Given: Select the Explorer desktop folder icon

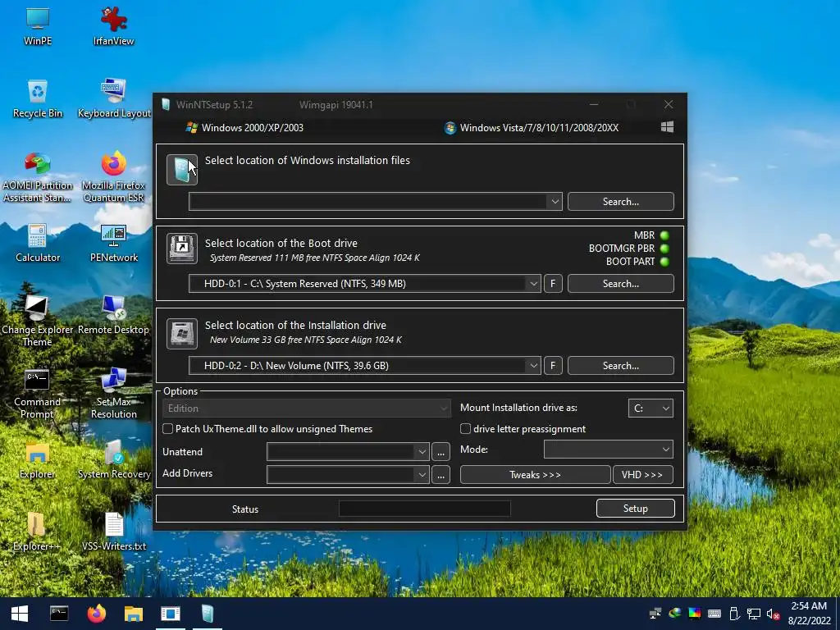Looking at the screenshot, I should click(x=38, y=459).
